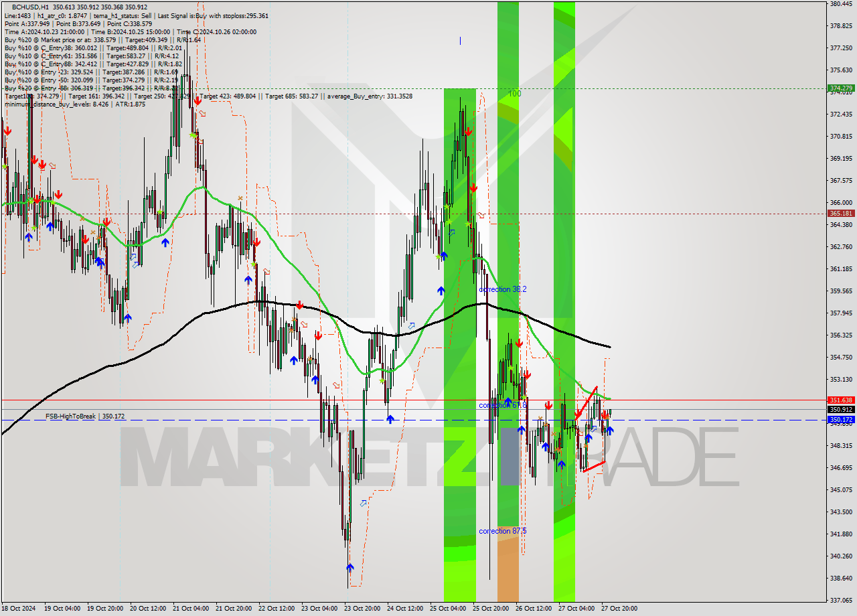Click the 'Buy %10 @ Entry -23: 329.524' line
This screenshot has width=857, height=616.
click(91, 72)
